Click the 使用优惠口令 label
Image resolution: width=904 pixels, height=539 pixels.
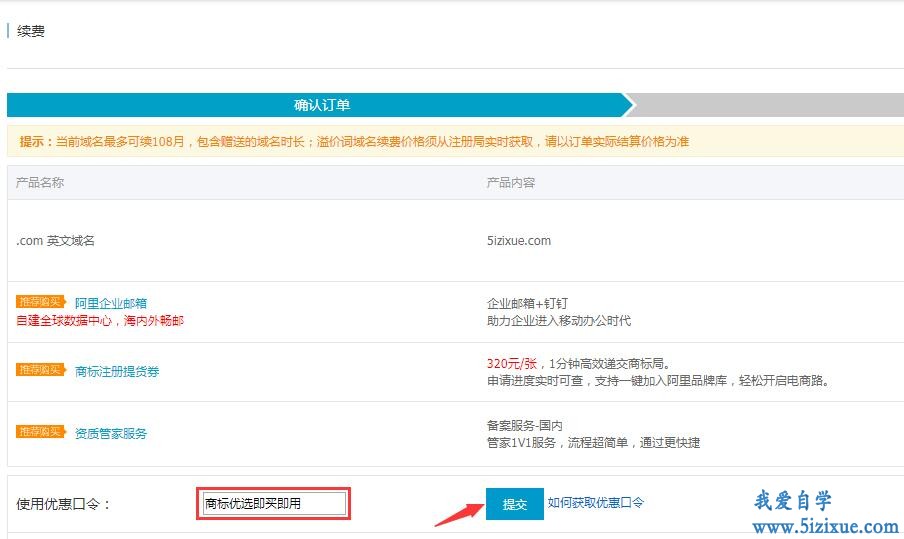tap(63, 504)
